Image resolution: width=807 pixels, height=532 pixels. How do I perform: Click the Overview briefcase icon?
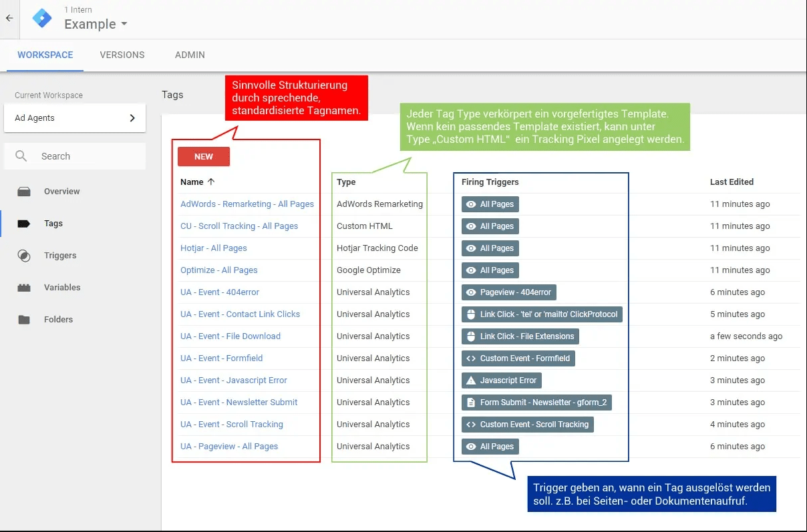tap(24, 192)
